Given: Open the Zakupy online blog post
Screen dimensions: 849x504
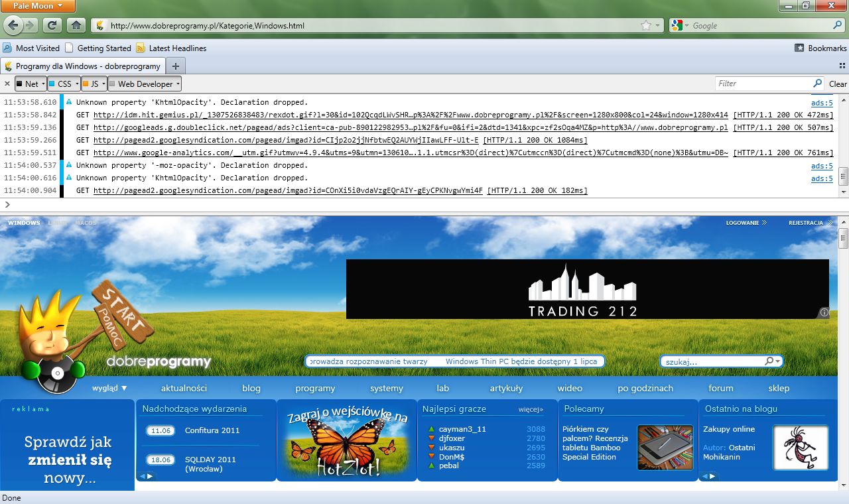Looking at the screenshot, I should click(729, 429).
